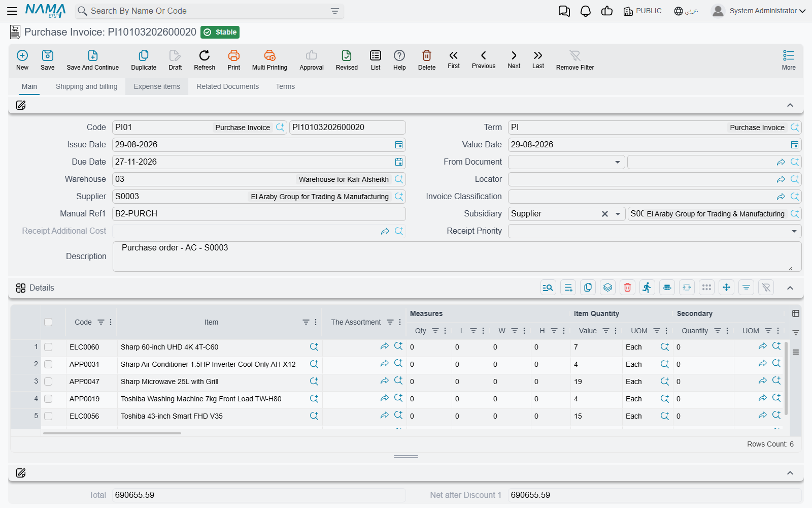Image resolution: width=812 pixels, height=508 pixels.
Task: Switch language to Arabic
Action: [x=686, y=11]
